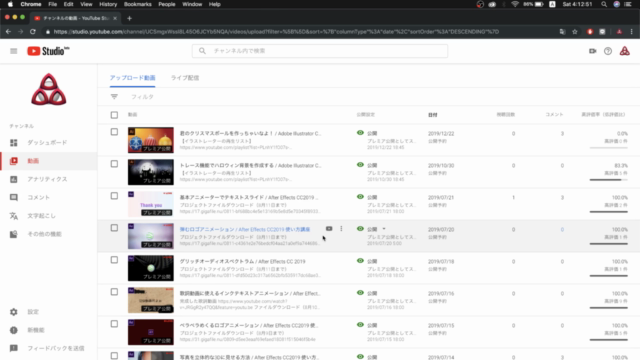Select the グリッチオーディオスペクトラム video checkbox
640x360 pixels.
click(x=114, y=260)
